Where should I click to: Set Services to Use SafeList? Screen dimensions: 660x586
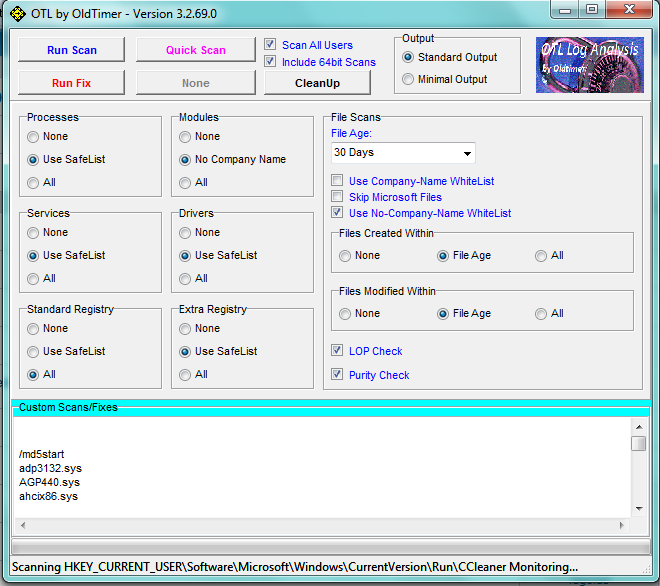33,256
